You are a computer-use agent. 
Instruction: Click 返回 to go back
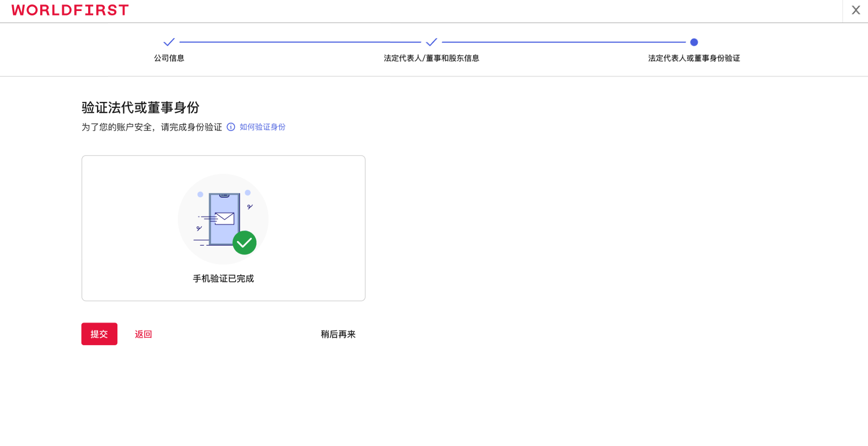point(143,334)
